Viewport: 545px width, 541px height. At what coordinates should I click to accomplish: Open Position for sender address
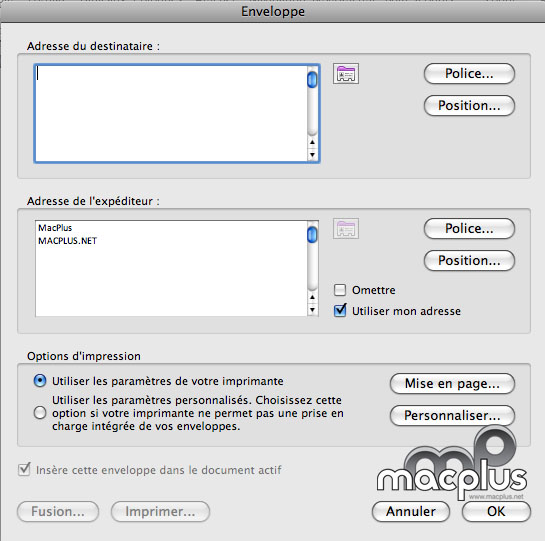click(x=469, y=261)
